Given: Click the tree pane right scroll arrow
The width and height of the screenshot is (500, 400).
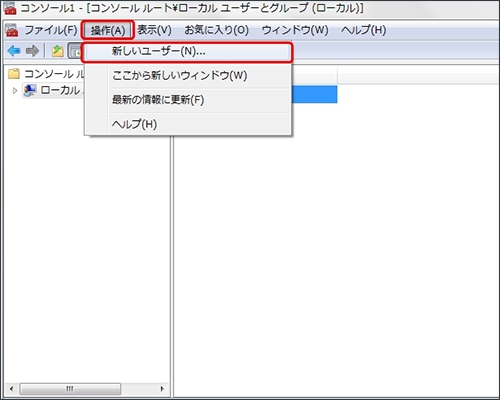Looking at the screenshot, I should [x=162, y=389].
